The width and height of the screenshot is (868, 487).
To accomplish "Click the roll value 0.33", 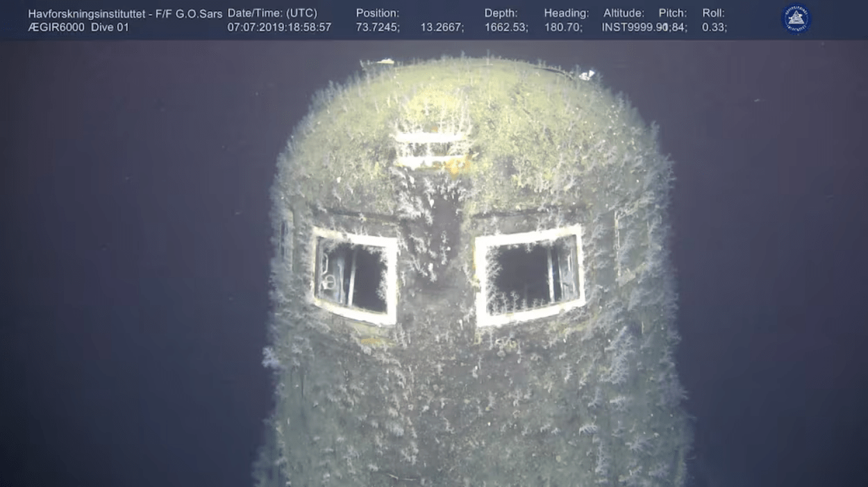I will [x=715, y=27].
